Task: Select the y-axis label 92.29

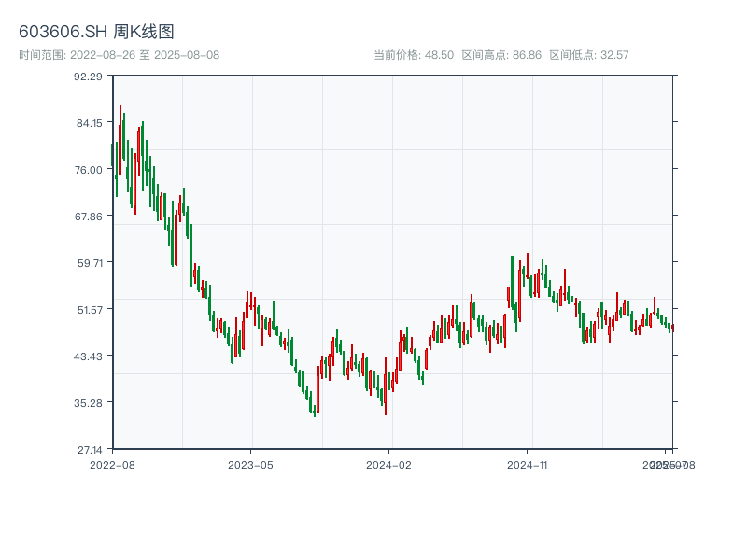Action: click(88, 77)
